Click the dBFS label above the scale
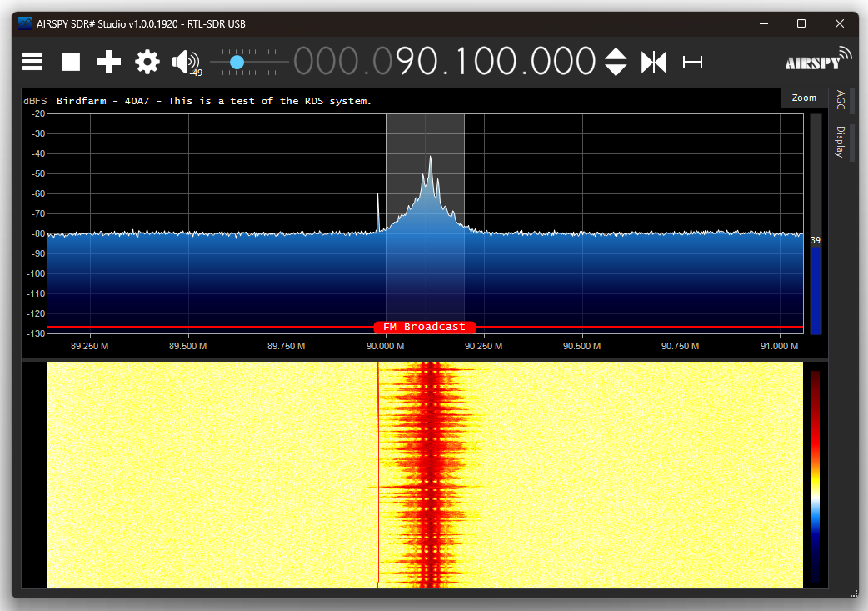868x611 pixels. [35, 100]
